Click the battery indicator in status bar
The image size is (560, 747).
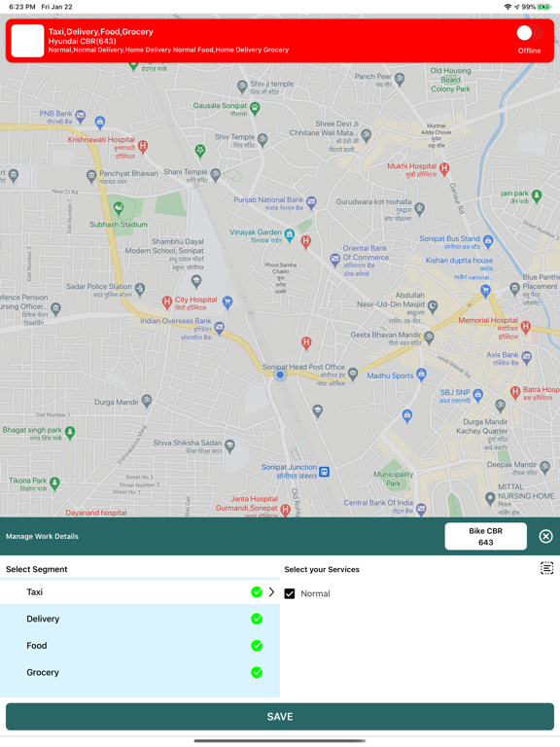(544, 7)
